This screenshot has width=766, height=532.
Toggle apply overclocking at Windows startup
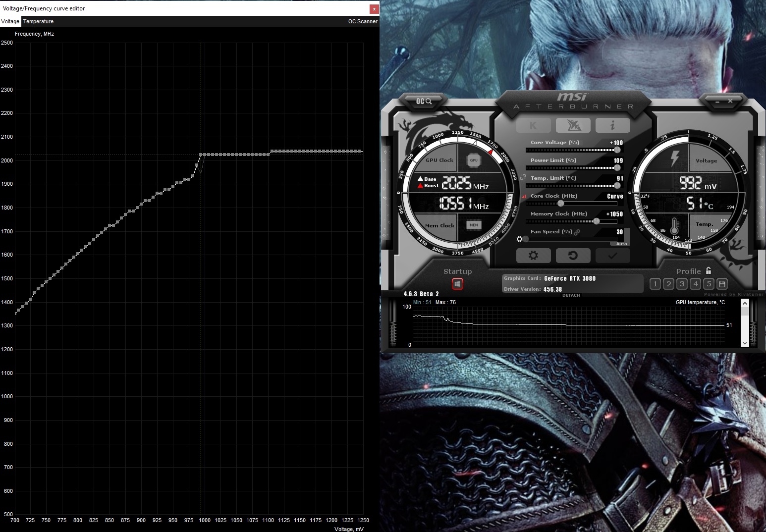(x=457, y=284)
